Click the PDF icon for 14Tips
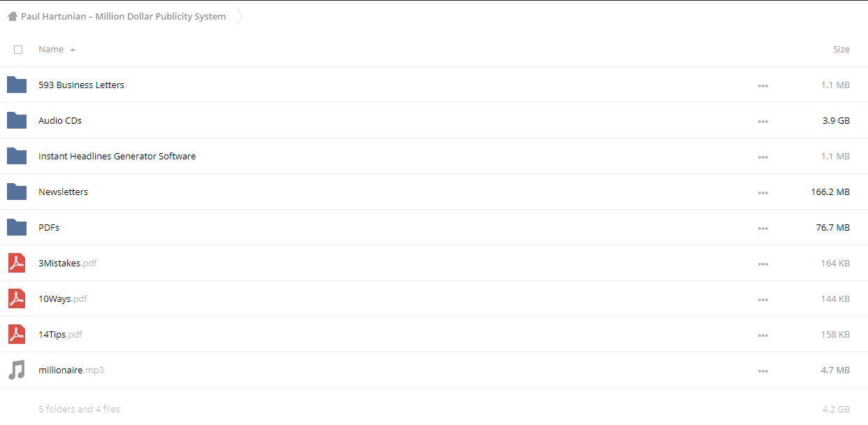 (x=17, y=334)
